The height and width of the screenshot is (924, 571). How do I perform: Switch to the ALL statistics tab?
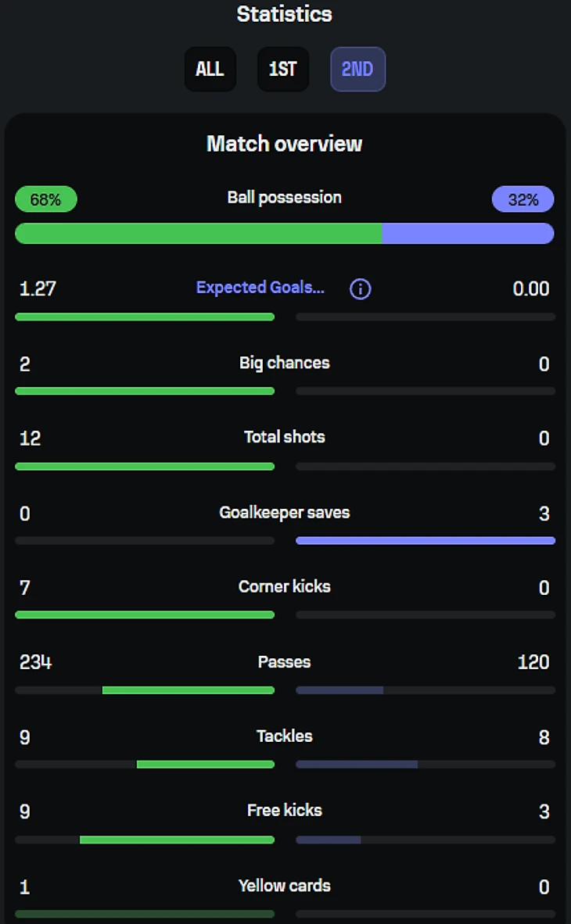tap(210, 69)
